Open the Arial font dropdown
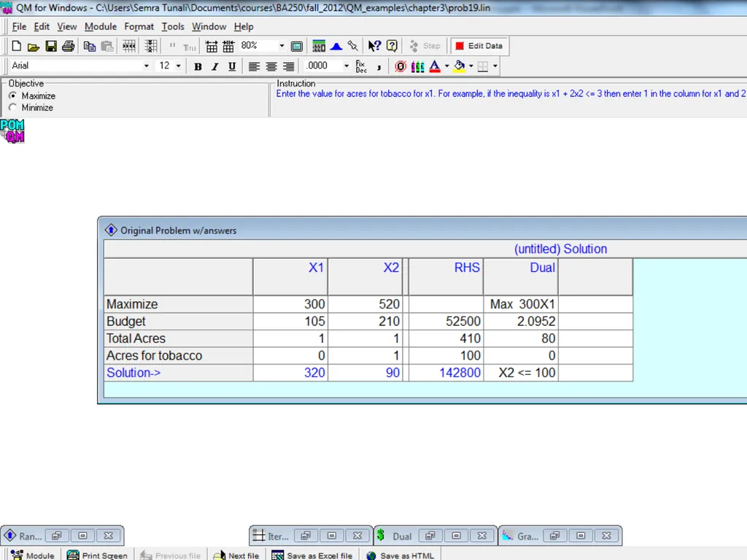 coord(146,66)
